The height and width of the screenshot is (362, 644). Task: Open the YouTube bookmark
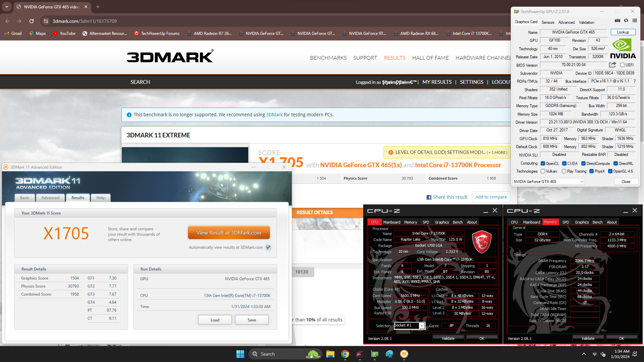pyautogui.click(x=64, y=34)
